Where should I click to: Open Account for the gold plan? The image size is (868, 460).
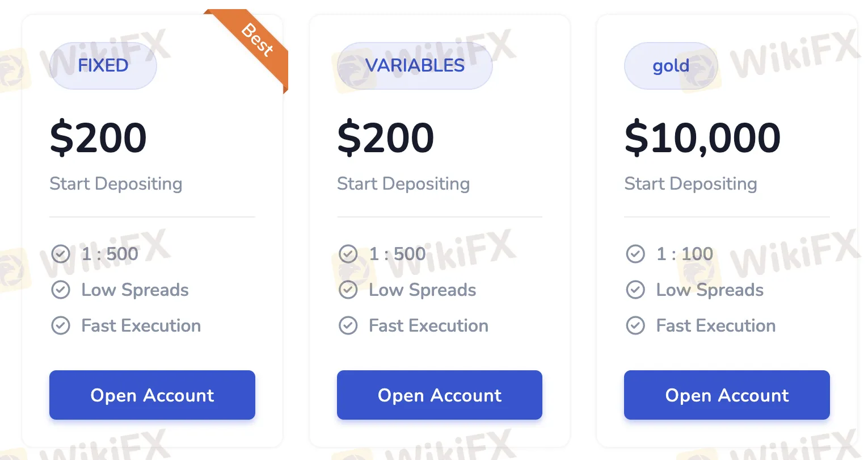pyautogui.click(x=727, y=395)
